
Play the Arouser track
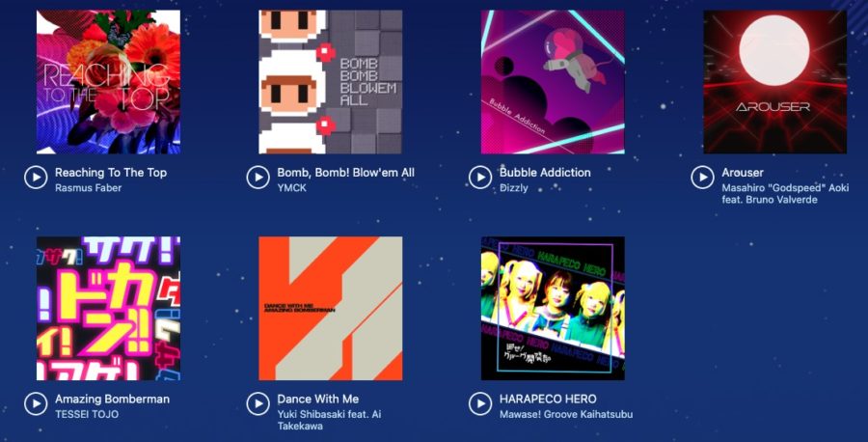tap(702, 178)
